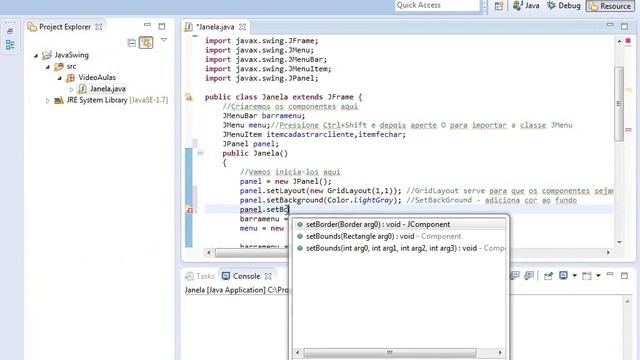Switch to the Resource perspective

point(610,6)
